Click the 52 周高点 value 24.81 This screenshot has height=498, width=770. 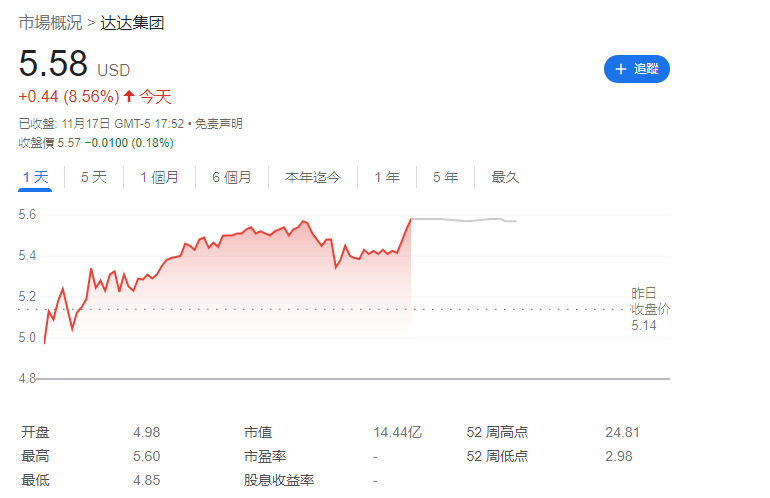tap(622, 432)
